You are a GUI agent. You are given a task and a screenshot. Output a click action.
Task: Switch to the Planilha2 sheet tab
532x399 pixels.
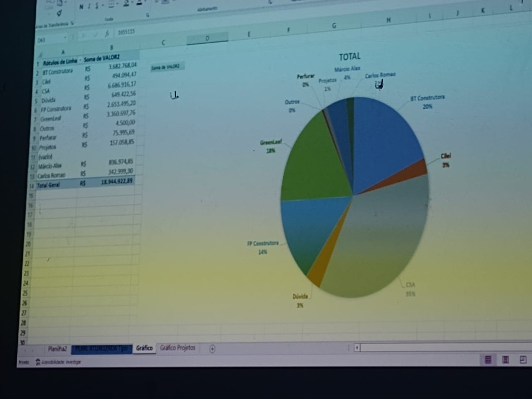(57, 349)
